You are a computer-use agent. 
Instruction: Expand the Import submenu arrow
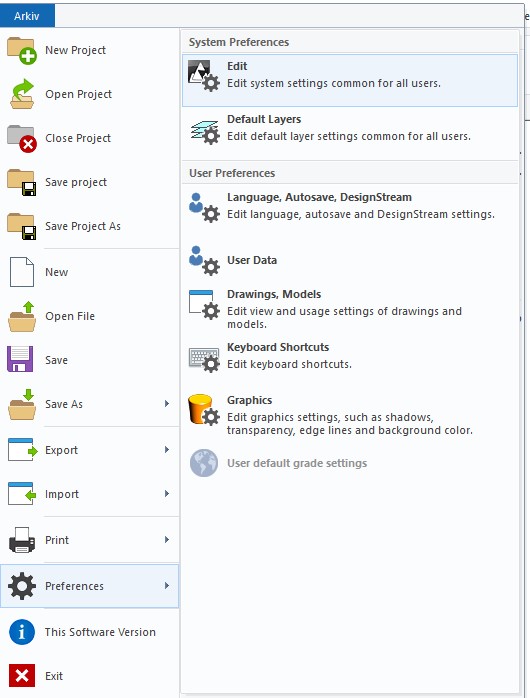pyautogui.click(x=167, y=494)
